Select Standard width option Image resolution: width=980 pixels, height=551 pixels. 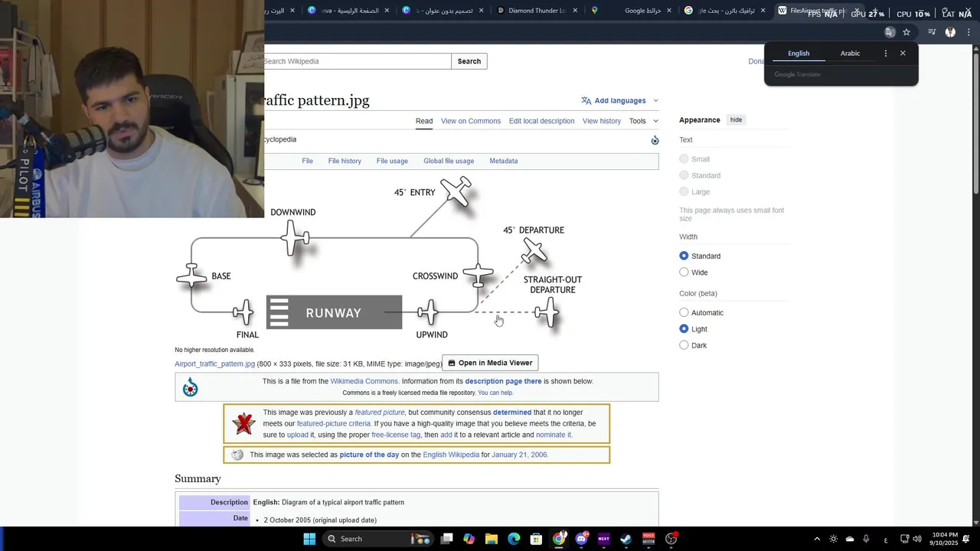(x=684, y=256)
